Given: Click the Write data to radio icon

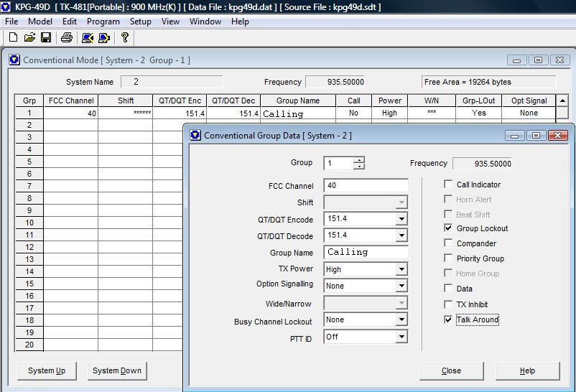Looking at the screenshot, I should pos(104,37).
